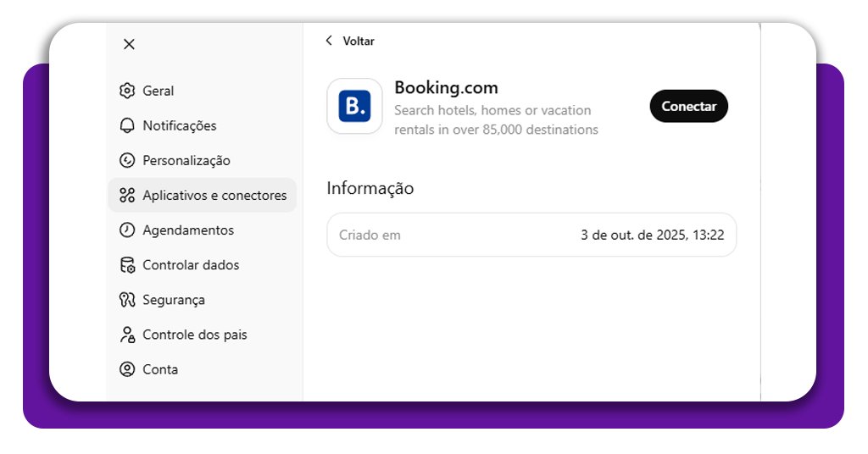Click the Controle dos pais person-lock icon
The image size is (868, 454).
point(127,335)
